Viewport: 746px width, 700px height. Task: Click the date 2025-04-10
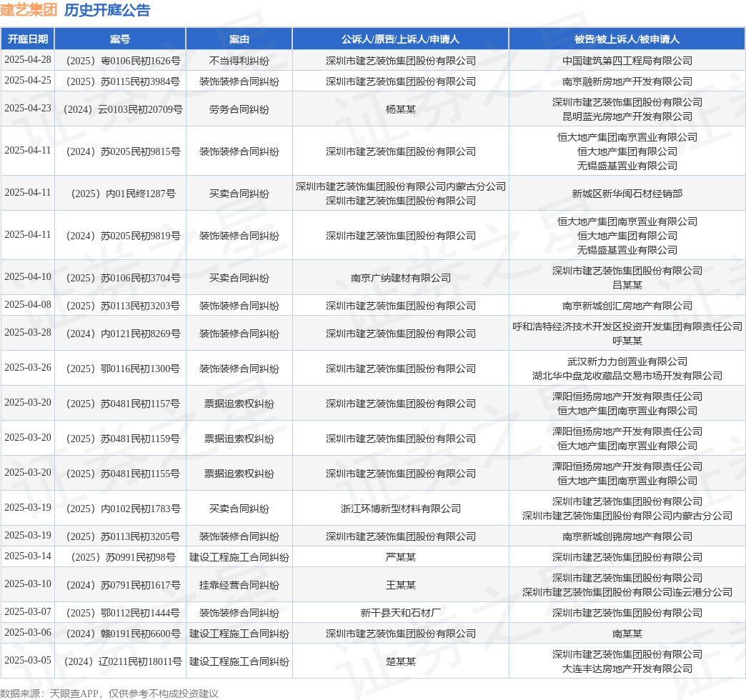click(x=28, y=276)
